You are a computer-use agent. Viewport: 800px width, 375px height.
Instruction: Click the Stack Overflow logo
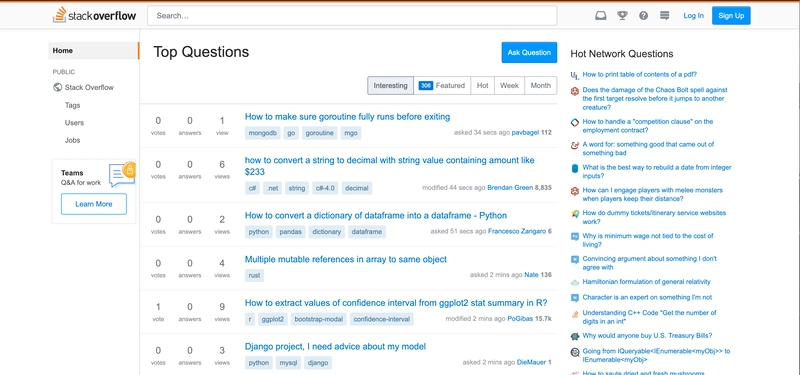94,15
